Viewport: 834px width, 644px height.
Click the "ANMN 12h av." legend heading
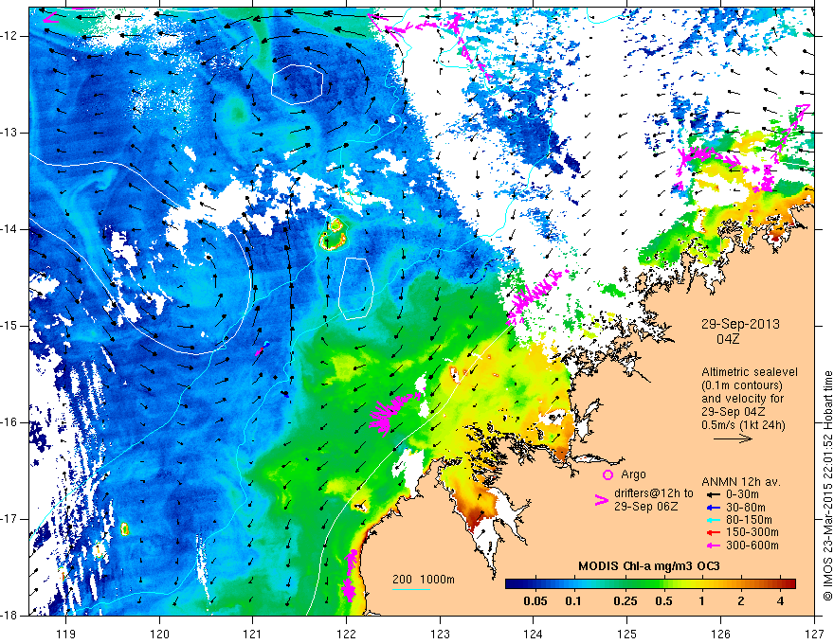coord(741,482)
